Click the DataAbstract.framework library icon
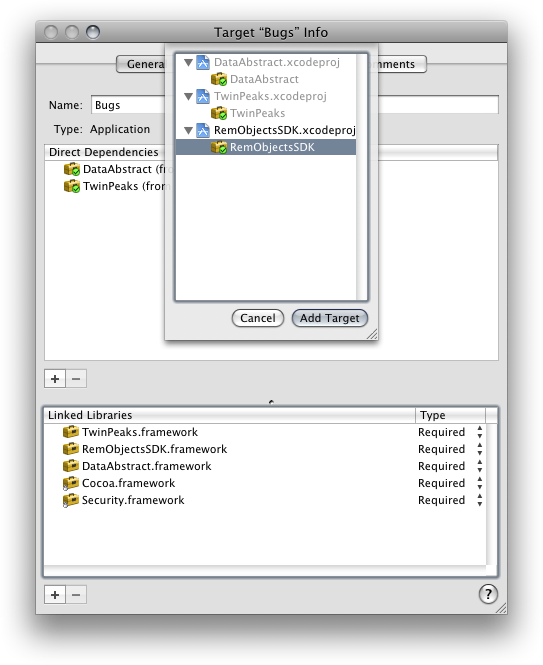This screenshot has width=543, height=665. [71, 466]
